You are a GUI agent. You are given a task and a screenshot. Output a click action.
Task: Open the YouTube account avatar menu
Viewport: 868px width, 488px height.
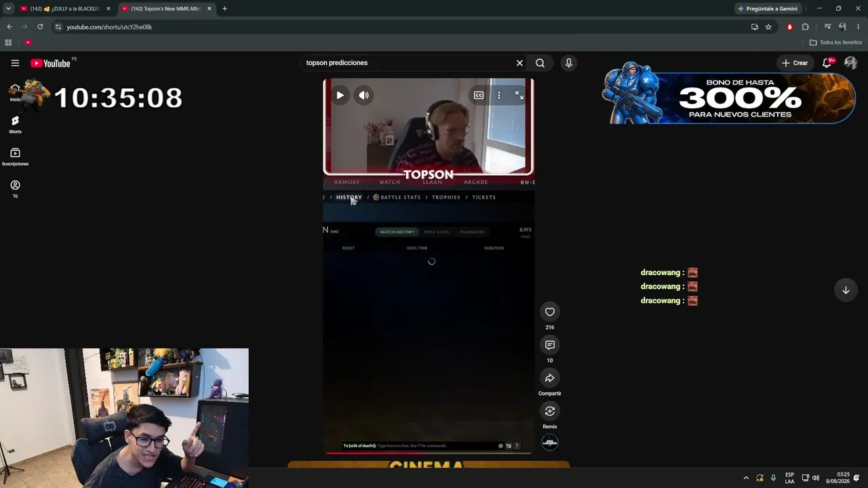pyautogui.click(x=850, y=63)
